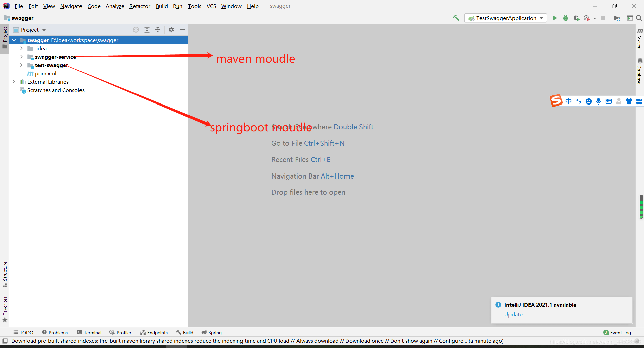Expand the .idea folder
Image resolution: width=644 pixels, height=348 pixels.
tap(21, 48)
